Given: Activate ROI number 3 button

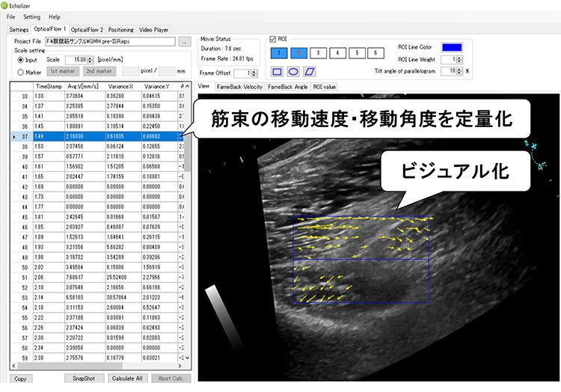Looking at the screenshot, I should (x=318, y=53).
